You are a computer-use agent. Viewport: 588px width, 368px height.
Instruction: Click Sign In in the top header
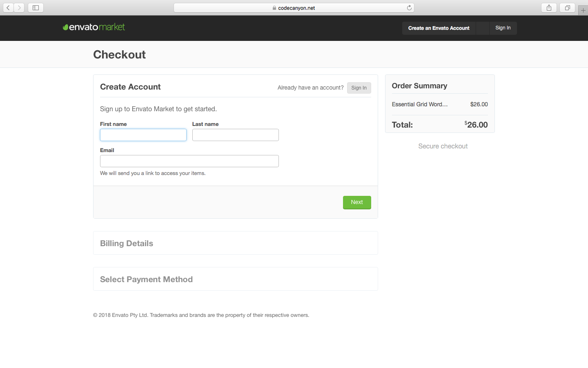click(503, 28)
